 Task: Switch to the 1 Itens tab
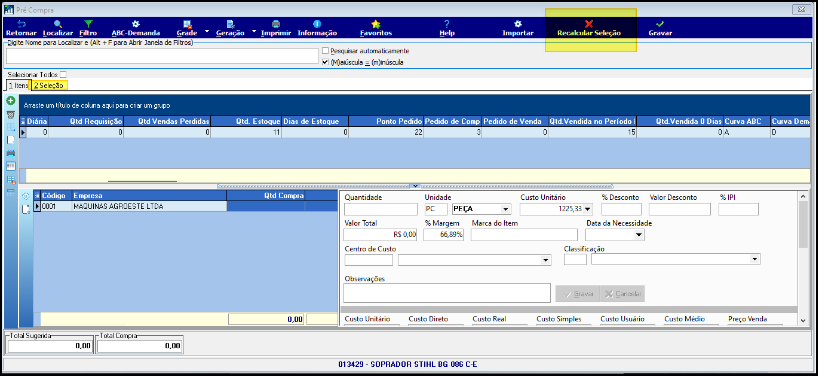(17, 85)
